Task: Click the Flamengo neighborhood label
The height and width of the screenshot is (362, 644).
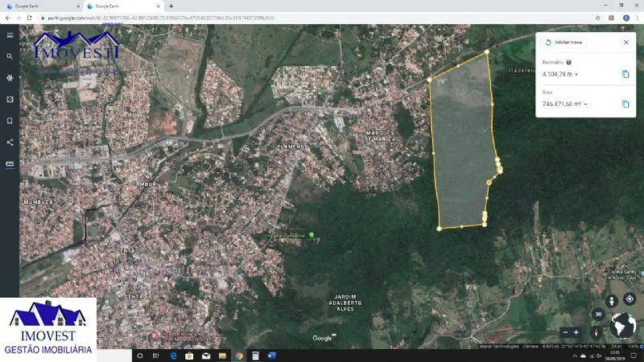Action: coord(292,146)
